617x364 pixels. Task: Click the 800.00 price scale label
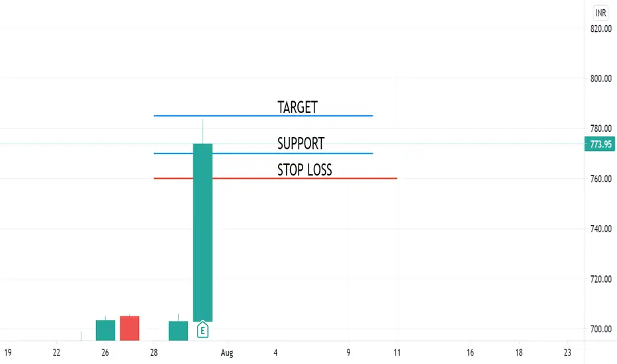[601, 79]
